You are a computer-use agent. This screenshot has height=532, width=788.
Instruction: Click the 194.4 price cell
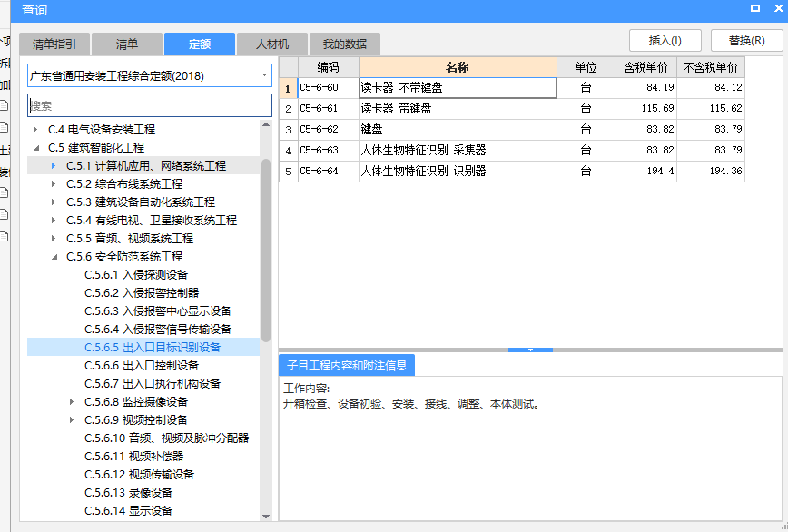pyautogui.click(x=645, y=172)
